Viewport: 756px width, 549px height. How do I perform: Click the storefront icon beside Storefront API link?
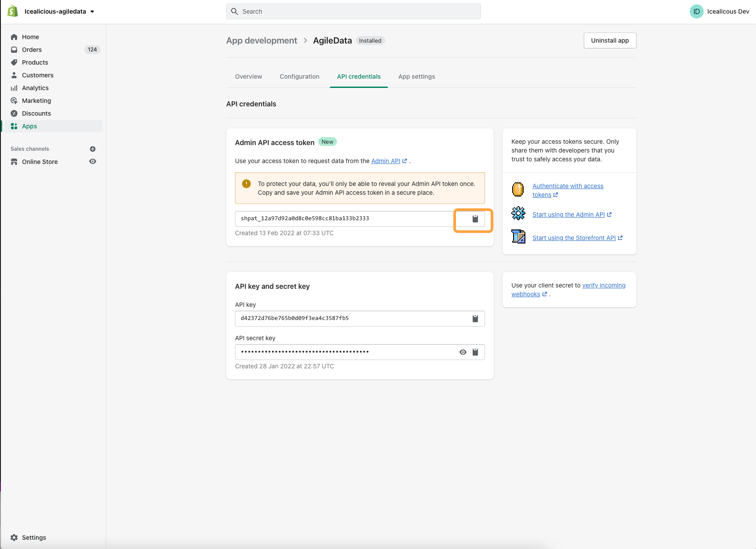pos(518,236)
